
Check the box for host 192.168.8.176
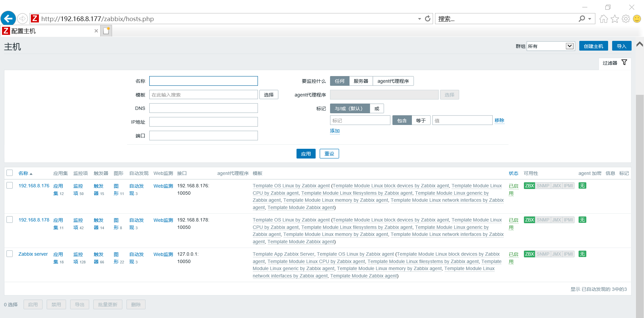pos(10,185)
